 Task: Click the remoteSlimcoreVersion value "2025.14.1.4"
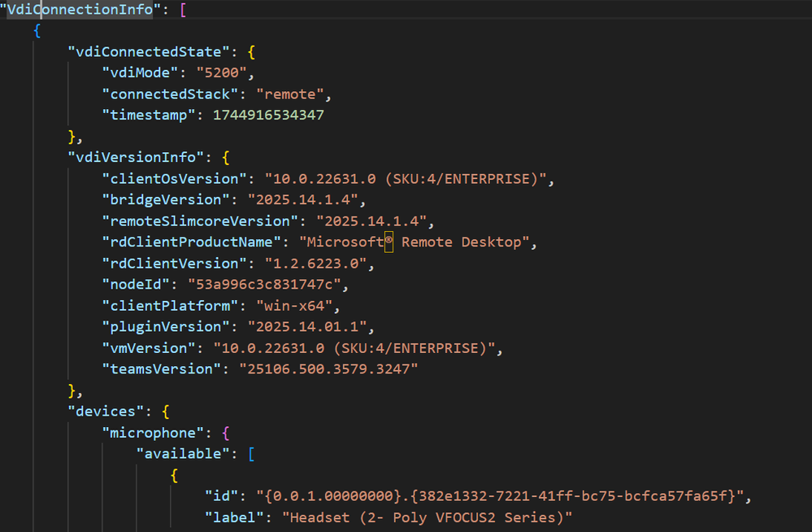371,221
